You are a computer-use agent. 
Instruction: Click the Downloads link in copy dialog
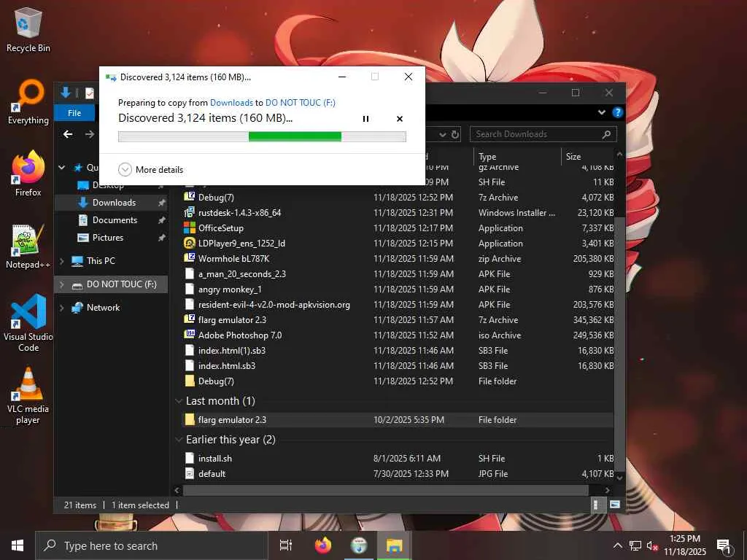(x=231, y=102)
